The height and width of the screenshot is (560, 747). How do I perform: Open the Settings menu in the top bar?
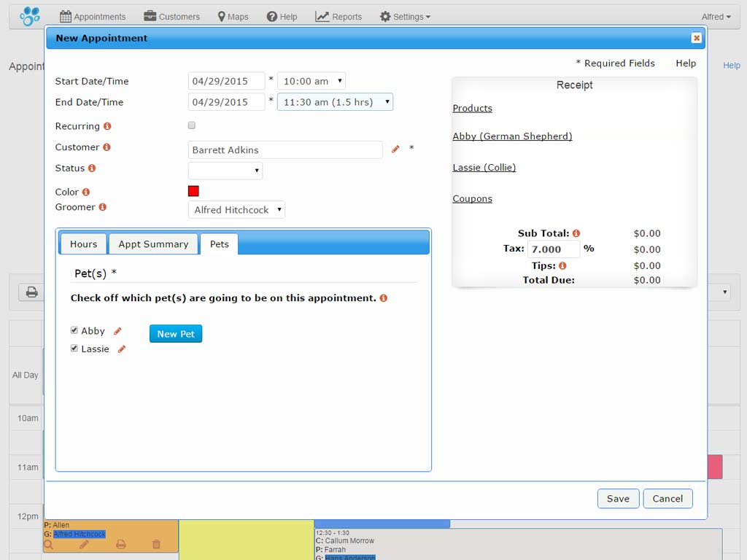click(405, 15)
